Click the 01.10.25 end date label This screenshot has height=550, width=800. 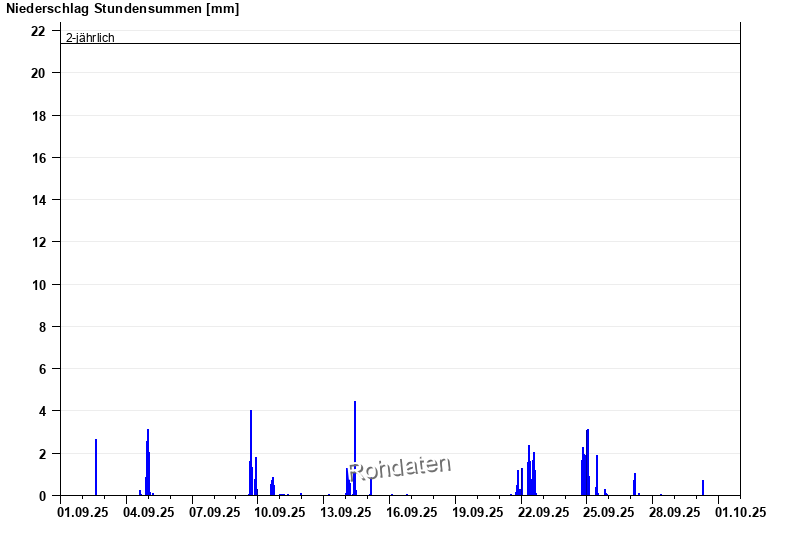click(740, 512)
